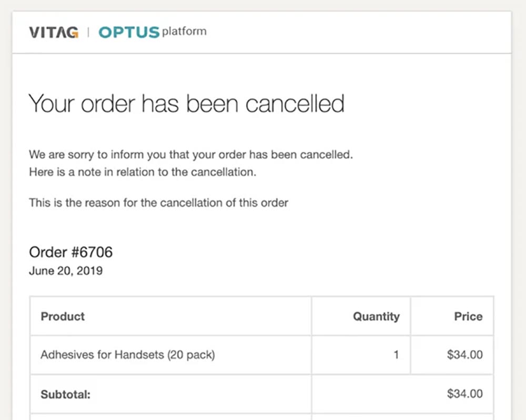Click the $34.00 subtotal amount

464,394
